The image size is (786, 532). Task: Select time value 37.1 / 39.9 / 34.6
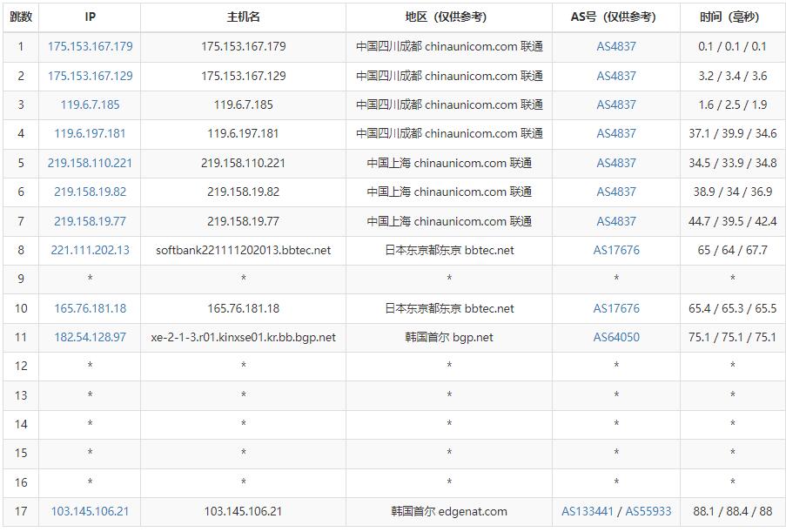[732, 133]
